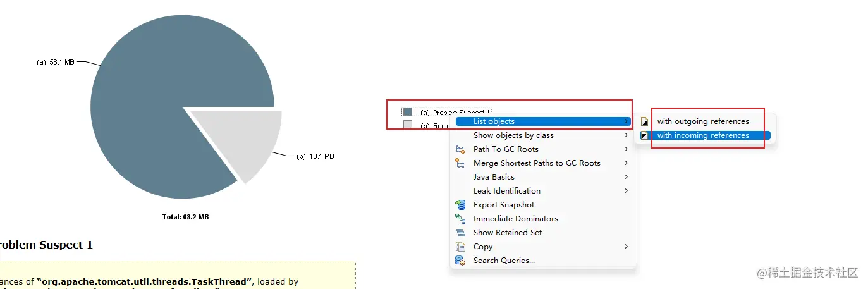Click the Merge Shortest Paths icon

point(460,163)
